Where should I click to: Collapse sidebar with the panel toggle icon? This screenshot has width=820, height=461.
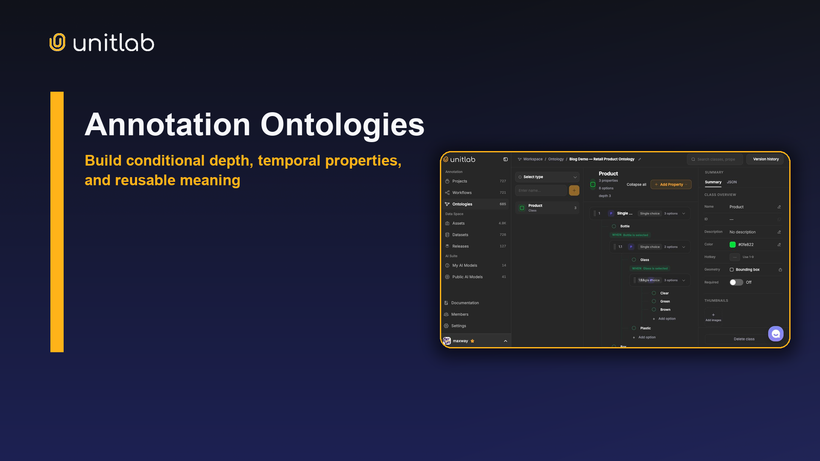point(505,159)
